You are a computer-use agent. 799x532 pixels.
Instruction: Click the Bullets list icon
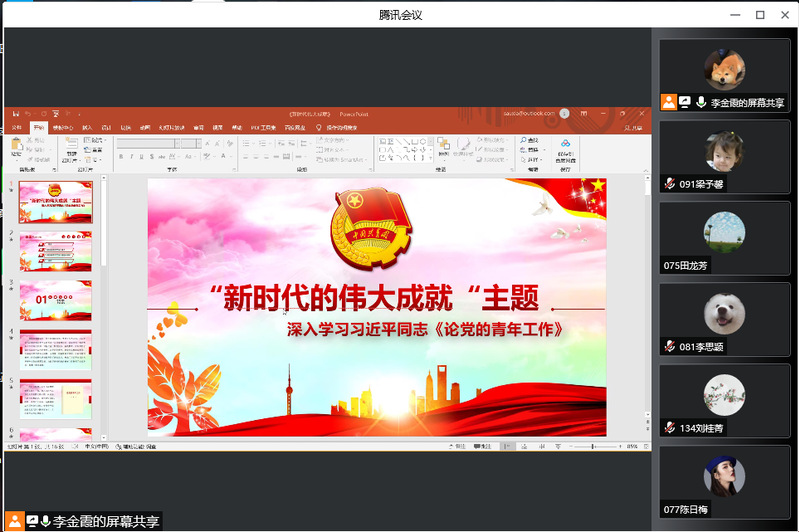click(247, 144)
